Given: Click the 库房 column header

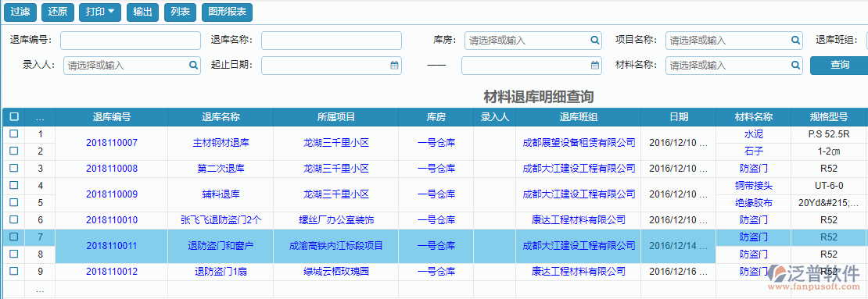Looking at the screenshot, I should pyautogui.click(x=436, y=116).
